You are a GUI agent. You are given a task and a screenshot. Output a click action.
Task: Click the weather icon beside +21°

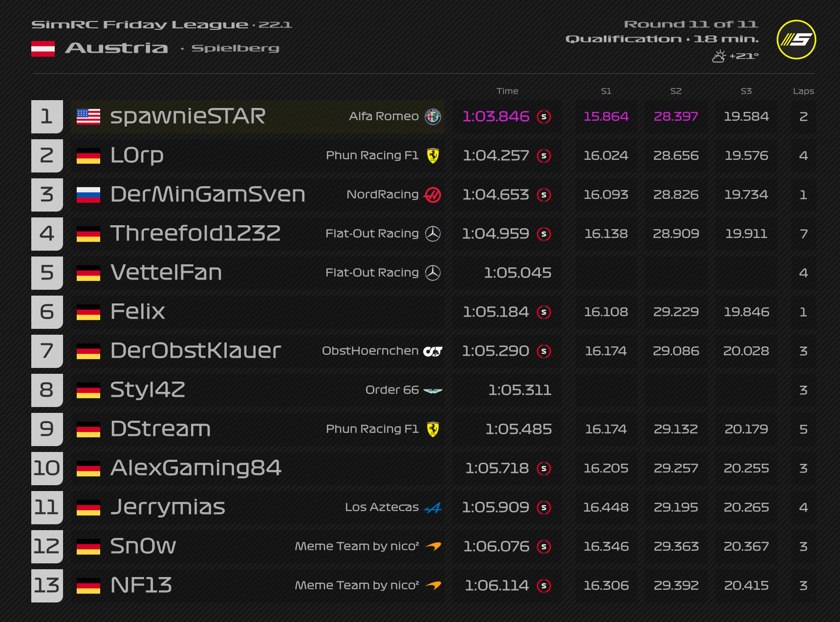coord(719,57)
